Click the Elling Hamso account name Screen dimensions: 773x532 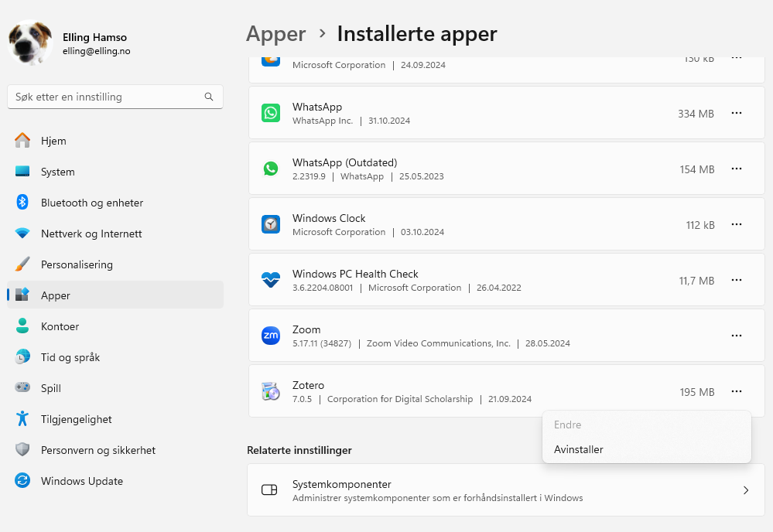coord(94,37)
